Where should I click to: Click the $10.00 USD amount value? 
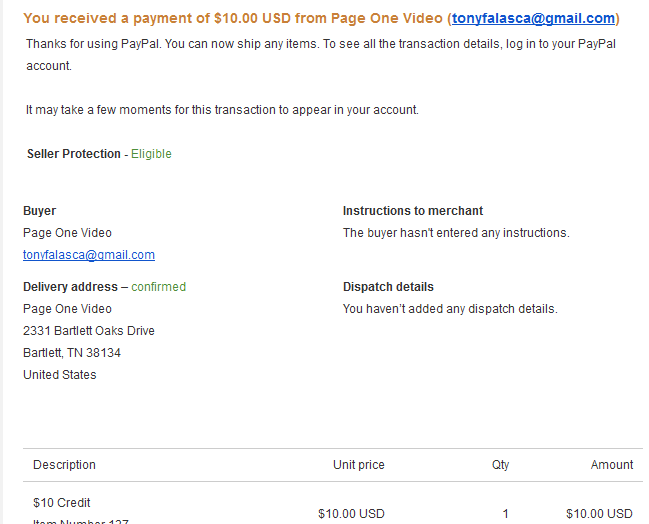point(599,514)
